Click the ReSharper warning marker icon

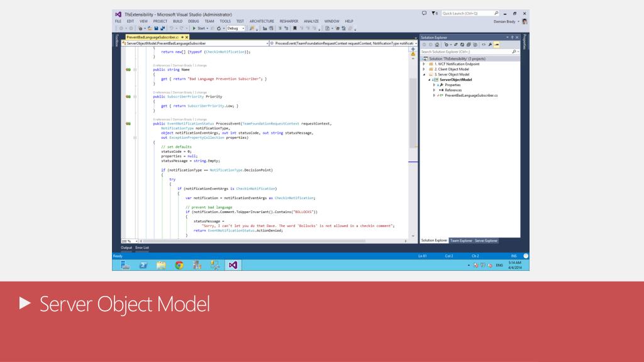[x=413, y=54]
